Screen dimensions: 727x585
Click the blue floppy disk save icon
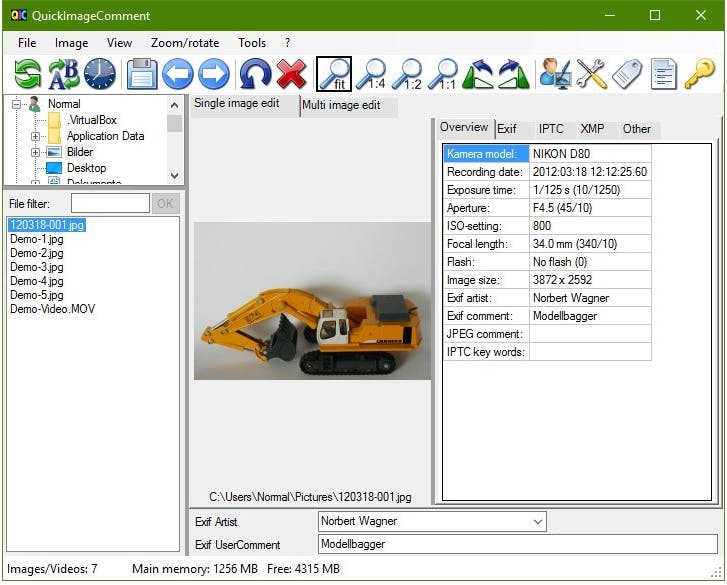[x=142, y=73]
